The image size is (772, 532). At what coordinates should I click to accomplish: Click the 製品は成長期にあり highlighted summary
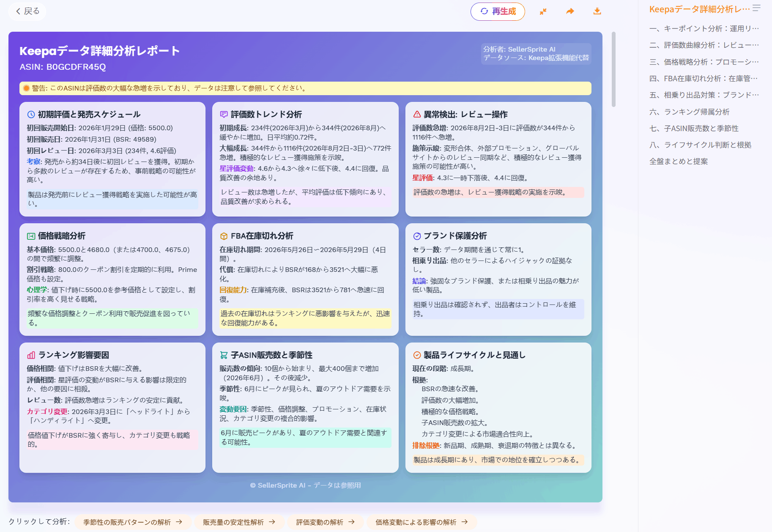(498, 460)
